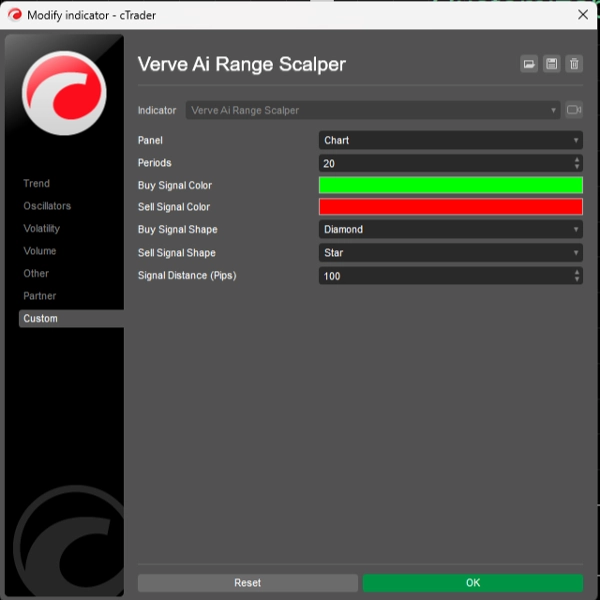
Task: Click the large cTrader logo image
Action: tap(64, 93)
